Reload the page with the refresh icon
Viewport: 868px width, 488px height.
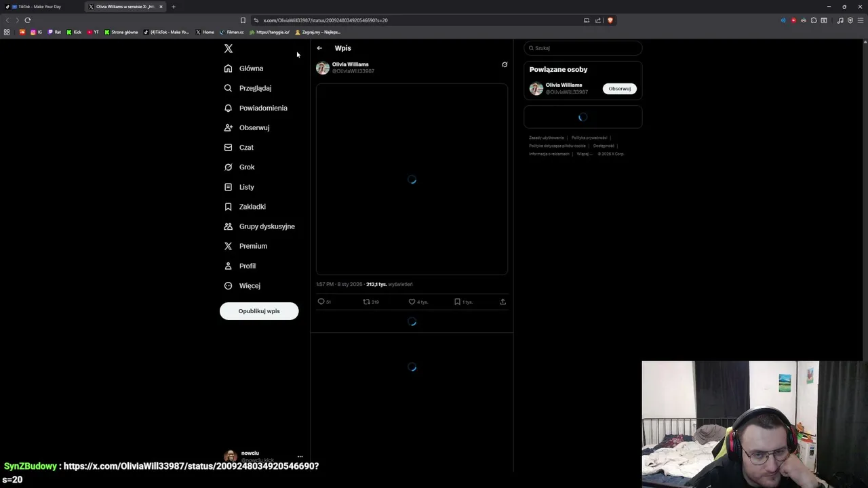point(28,20)
